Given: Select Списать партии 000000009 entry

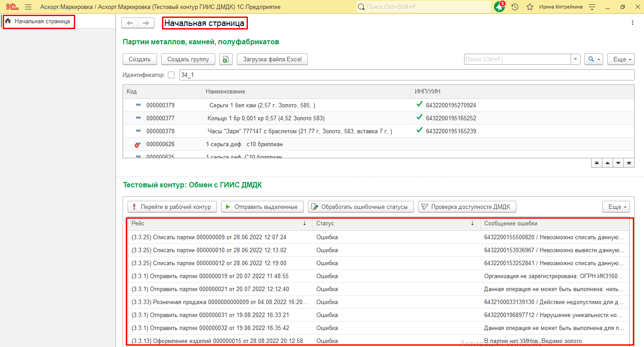Looking at the screenshot, I should [x=378, y=237].
